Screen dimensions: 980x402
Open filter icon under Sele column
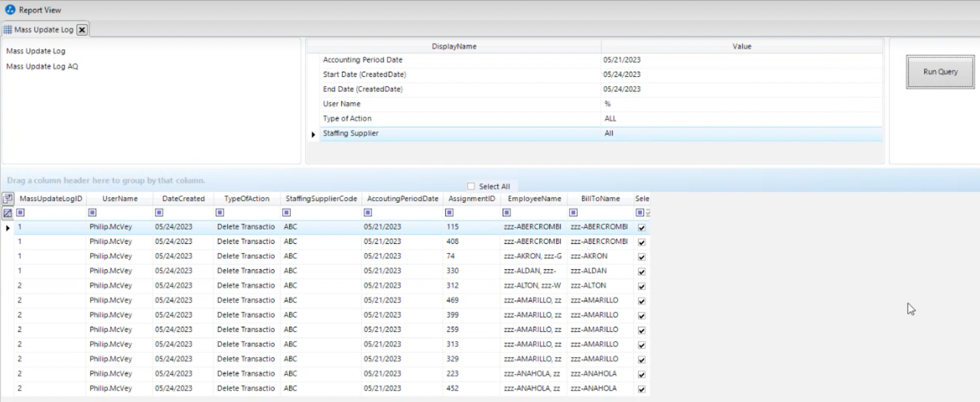[640, 212]
